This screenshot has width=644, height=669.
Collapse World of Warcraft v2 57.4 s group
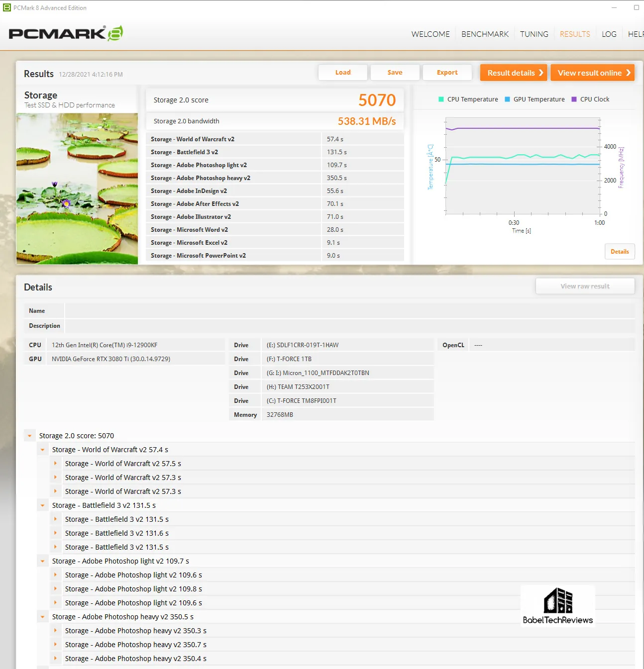pos(42,450)
